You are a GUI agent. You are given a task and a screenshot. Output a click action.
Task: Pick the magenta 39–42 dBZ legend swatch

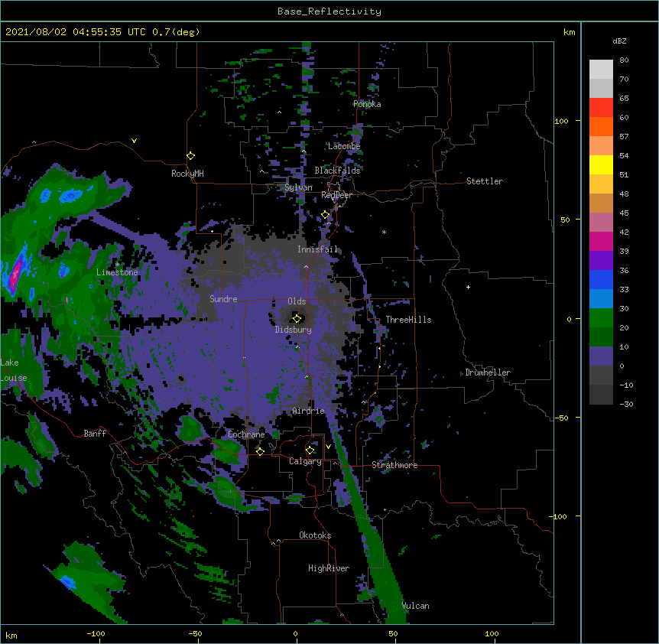coord(601,241)
